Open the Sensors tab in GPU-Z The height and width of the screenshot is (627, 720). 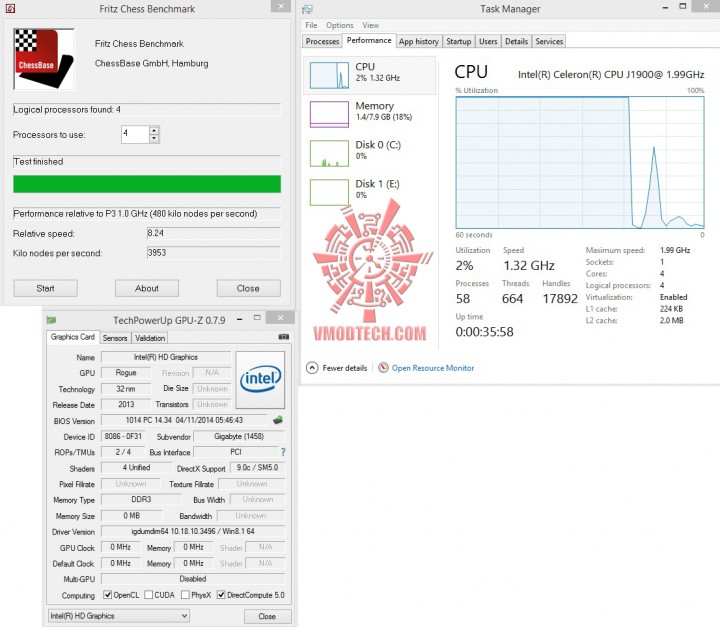pos(115,338)
